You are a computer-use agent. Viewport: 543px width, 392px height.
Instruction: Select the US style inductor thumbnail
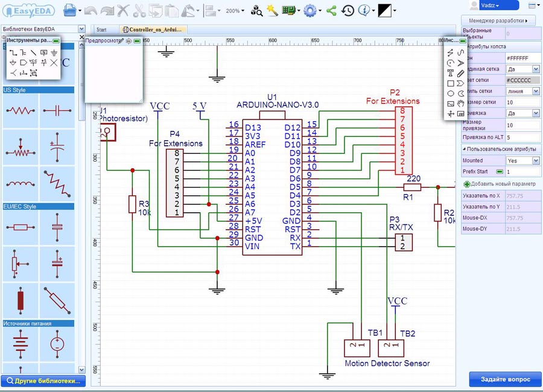21,183
